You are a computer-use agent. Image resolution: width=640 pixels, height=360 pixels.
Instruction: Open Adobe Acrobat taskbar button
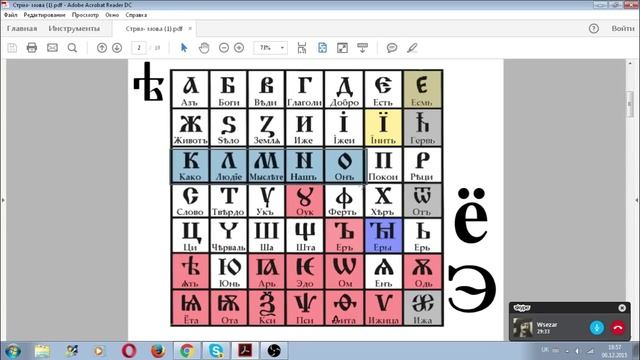[245, 351]
